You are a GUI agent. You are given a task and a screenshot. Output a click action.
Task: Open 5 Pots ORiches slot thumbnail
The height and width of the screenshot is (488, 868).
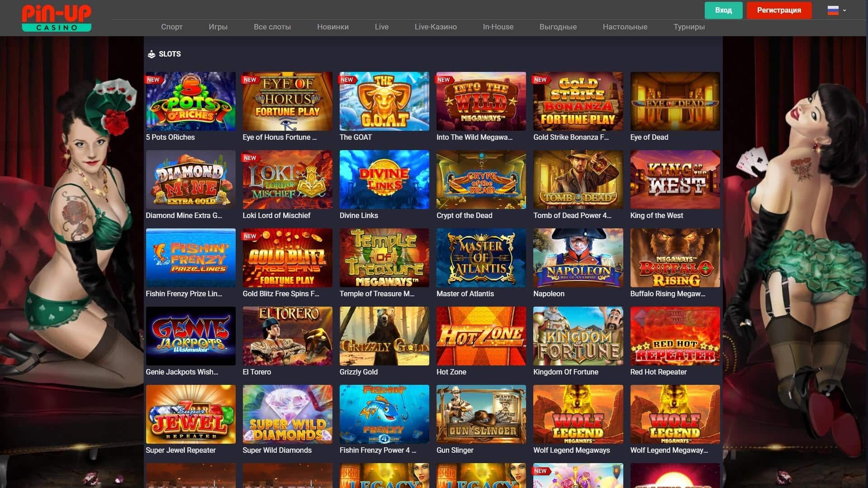coord(190,101)
